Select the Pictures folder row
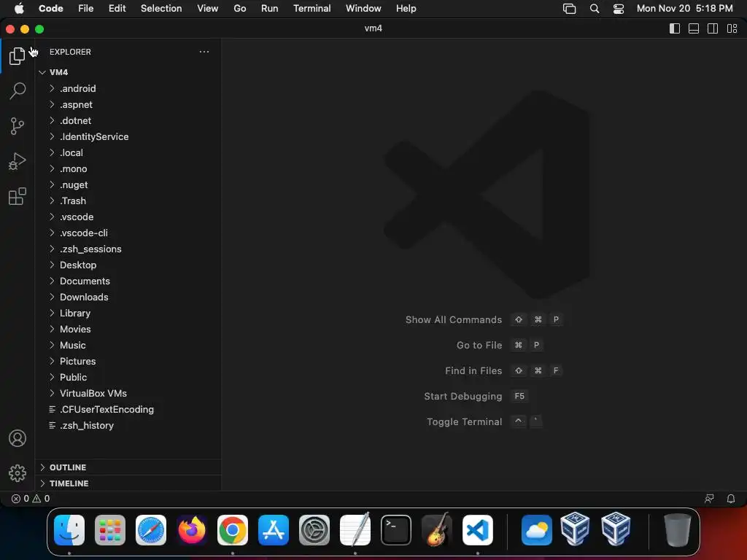This screenshot has height=560, width=747. [x=128, y=361]
